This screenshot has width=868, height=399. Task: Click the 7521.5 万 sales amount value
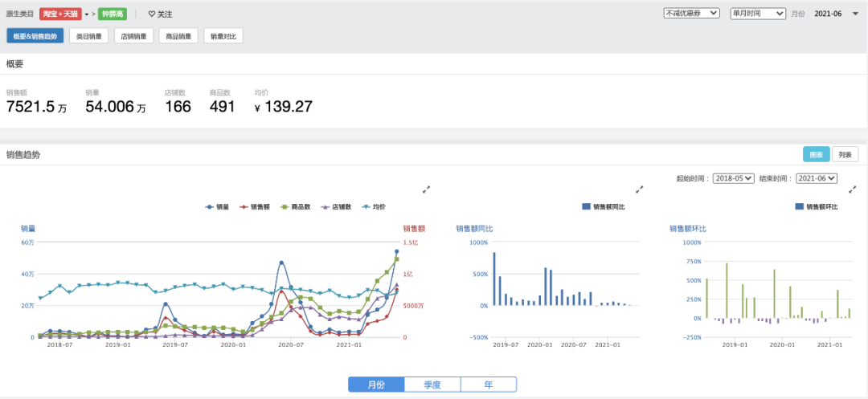36,107
